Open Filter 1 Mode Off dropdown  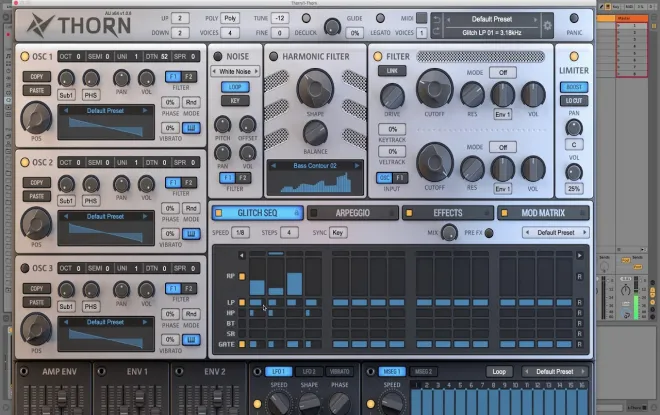coord(503,72)
